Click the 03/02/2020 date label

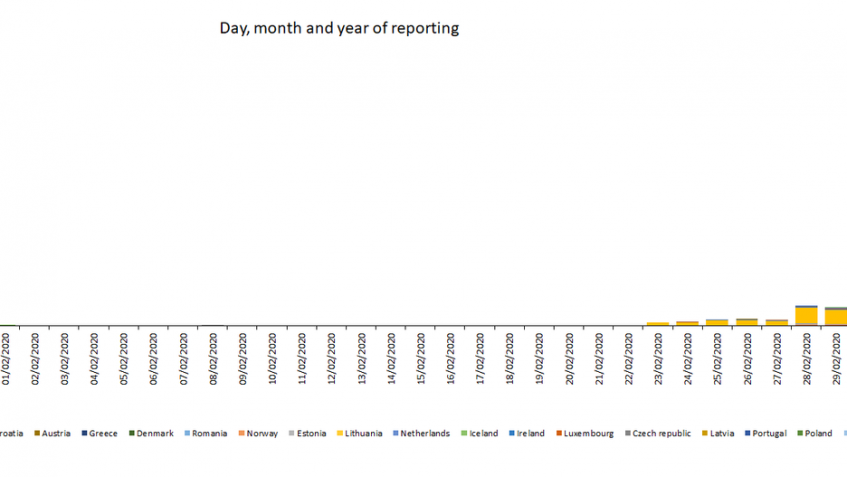(65, 359)
